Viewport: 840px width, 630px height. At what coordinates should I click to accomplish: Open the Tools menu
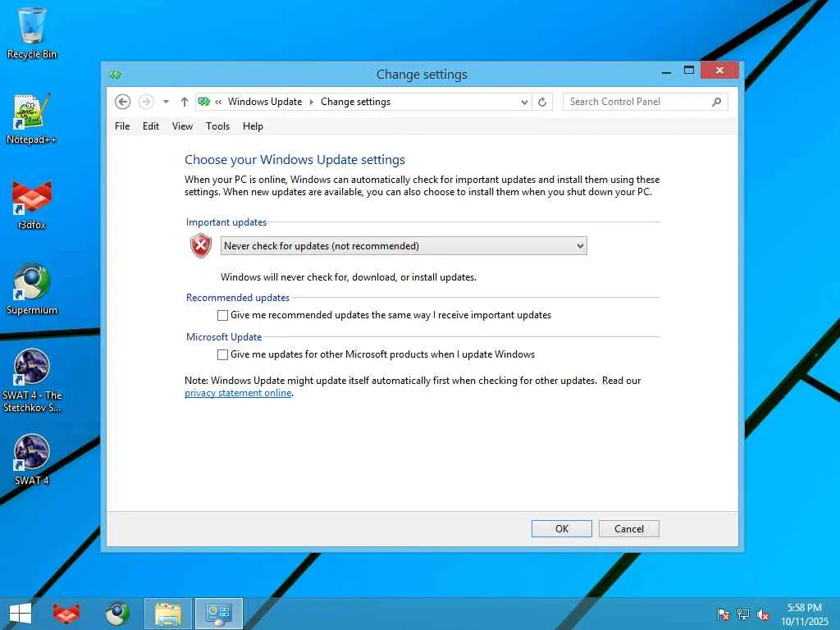(x=217, y=126)
